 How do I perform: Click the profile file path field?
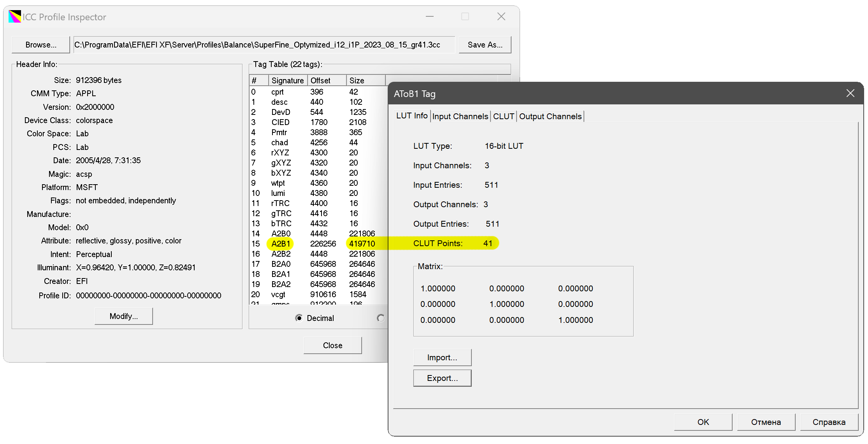(264, 45)
